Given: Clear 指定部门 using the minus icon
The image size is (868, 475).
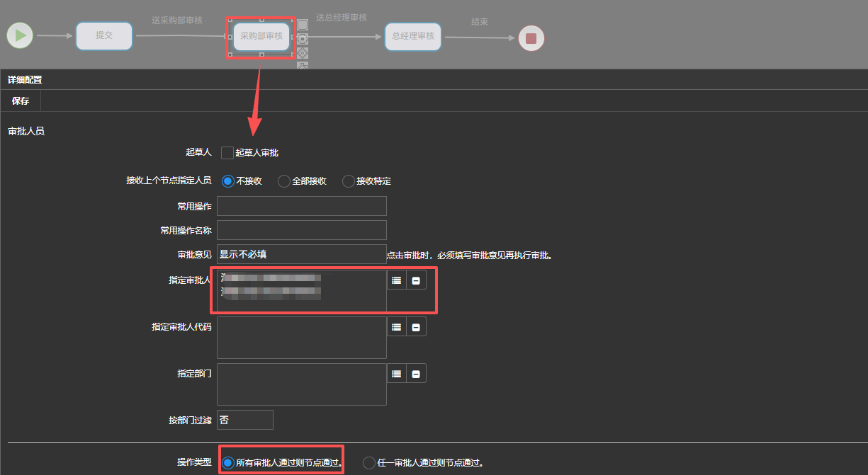Looking at the screenshot, I should [416, 374].
